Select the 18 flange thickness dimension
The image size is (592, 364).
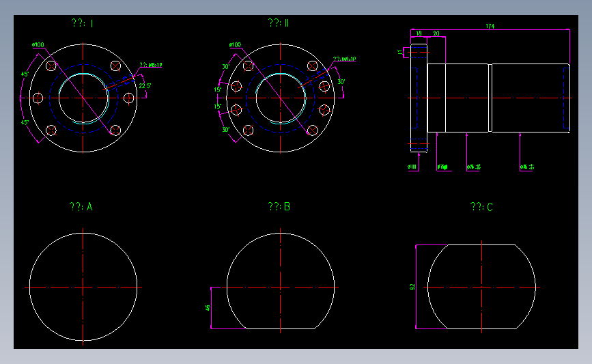(419, 33)
